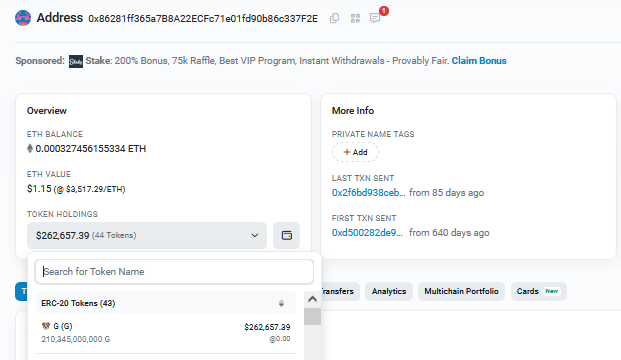
Task: Click the ETH value $1.15
Action: pos(39,189)
